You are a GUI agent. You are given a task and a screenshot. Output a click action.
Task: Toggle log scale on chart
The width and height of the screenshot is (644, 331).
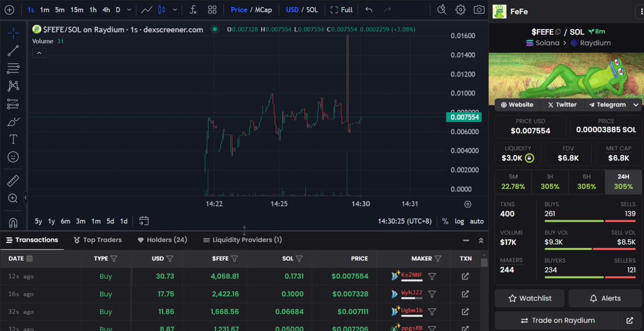point(459,221)
